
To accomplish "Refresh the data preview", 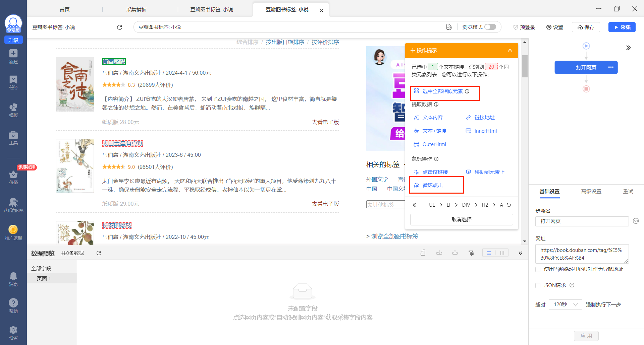I will tap(99, 253).
